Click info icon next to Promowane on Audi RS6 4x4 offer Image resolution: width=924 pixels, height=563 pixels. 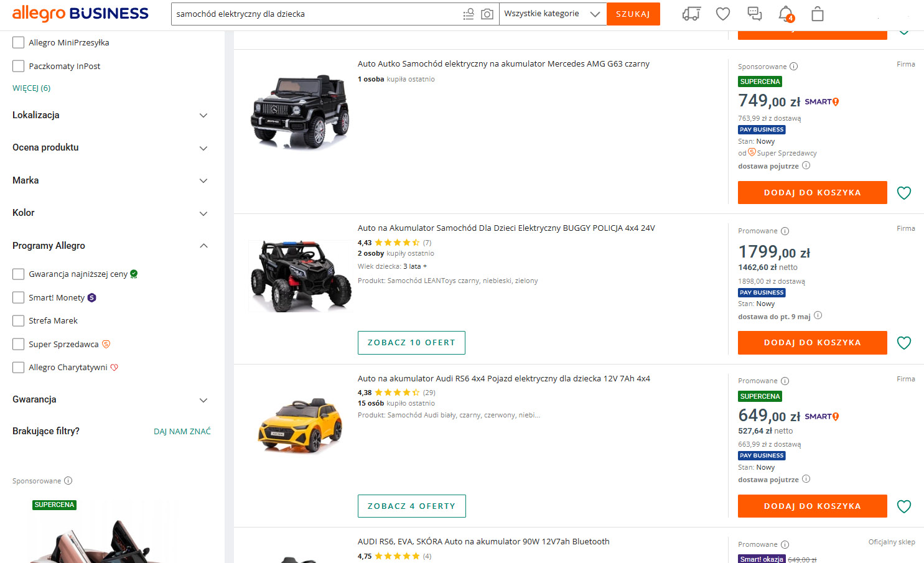785,381
